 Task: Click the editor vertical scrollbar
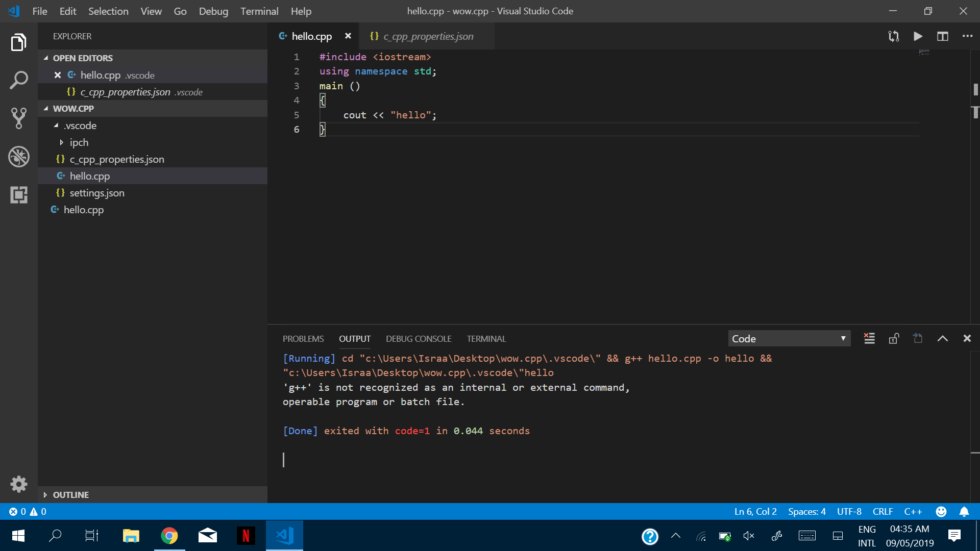pos(975,186)
